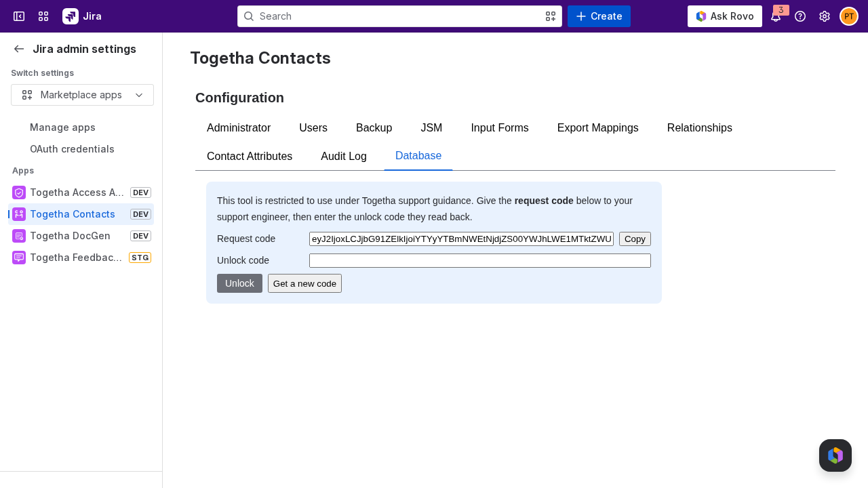Switch to the Administrator tab
868x488 pixels.
(239, 127)
